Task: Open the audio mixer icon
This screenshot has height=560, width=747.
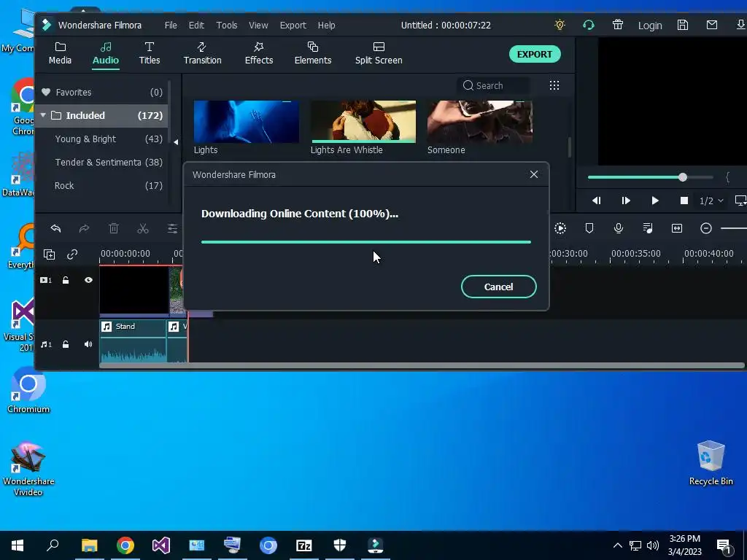Action: tap(648, 228)
